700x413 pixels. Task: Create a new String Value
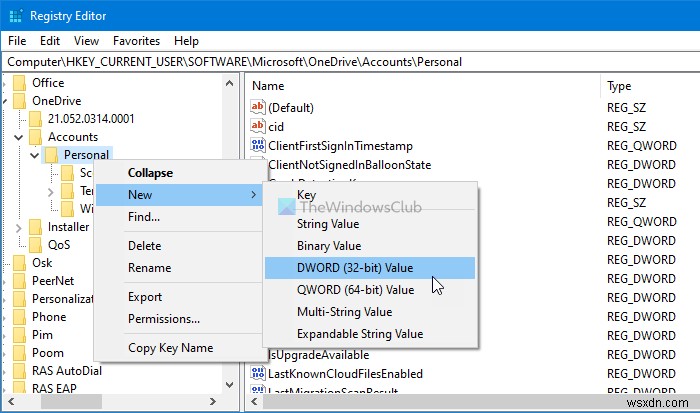[x=370, y=224]
